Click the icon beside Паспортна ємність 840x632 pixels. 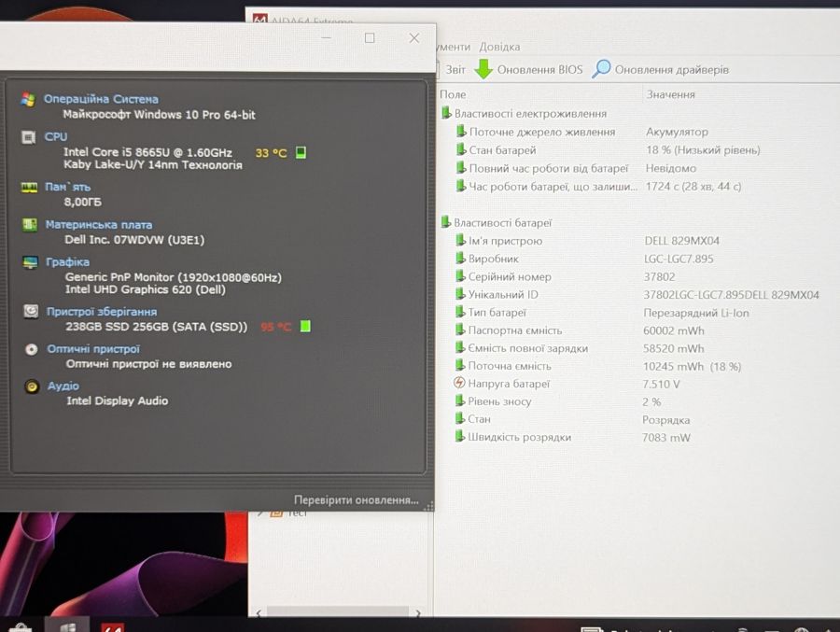pos(460,330)
